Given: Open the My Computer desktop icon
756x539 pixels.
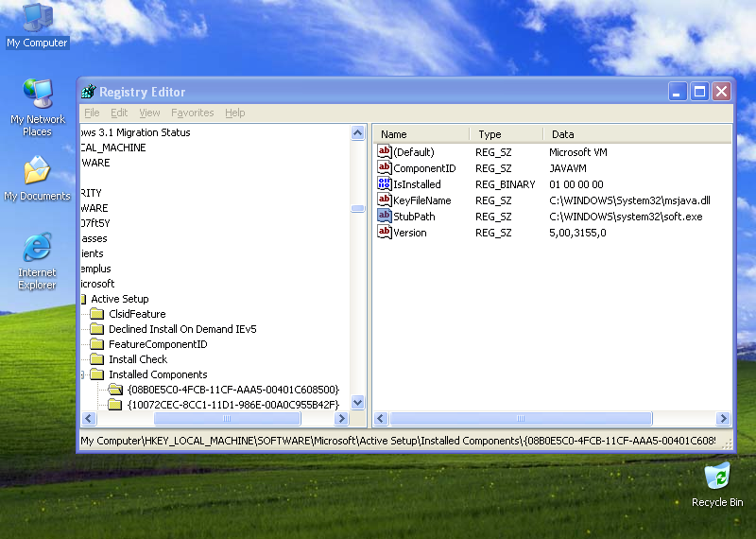Looking at the screenshot, I should (x=37, y=26).
